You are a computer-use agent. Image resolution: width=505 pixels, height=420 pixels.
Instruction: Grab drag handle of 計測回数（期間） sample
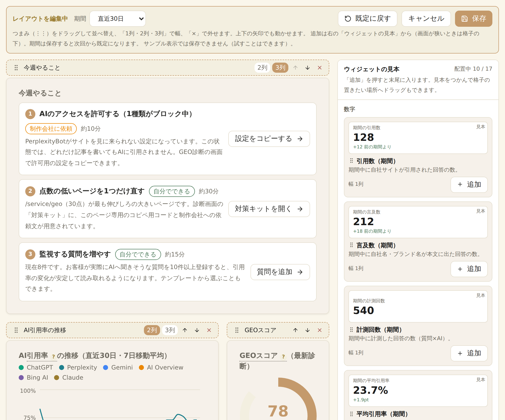click(x=351, y=329)
